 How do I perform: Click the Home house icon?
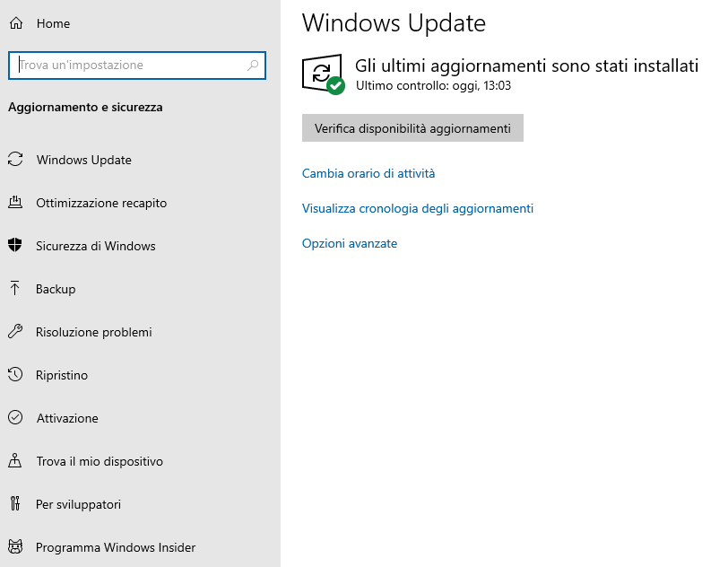click(x=16, y=23)
